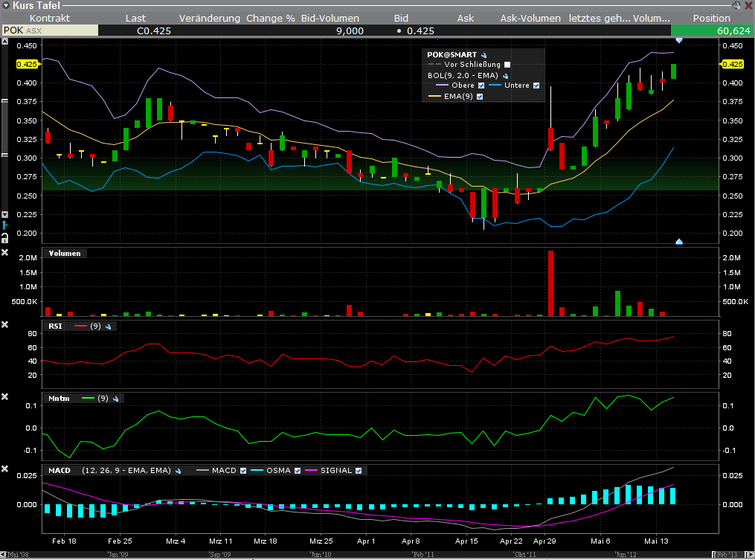Click the Bid-Volumen column header
The width and height of the screenshot is (755, 560).
click(330, 18)
